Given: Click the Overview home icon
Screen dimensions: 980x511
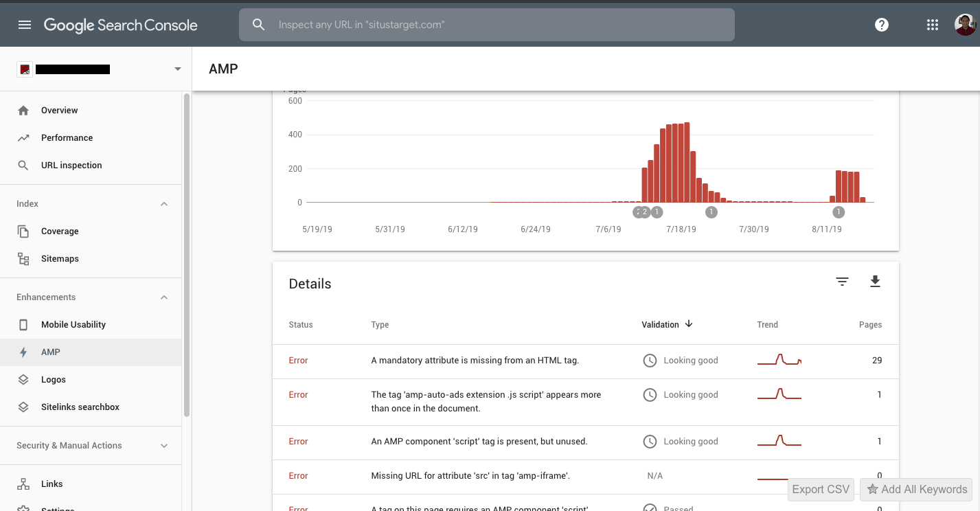Looking at the screenshot, I should tap(23, 111).
